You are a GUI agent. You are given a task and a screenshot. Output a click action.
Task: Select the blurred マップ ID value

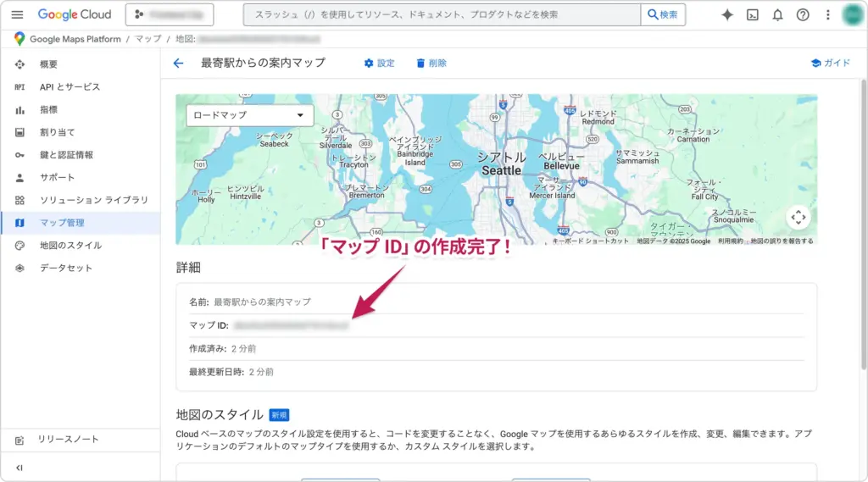(x=292, y=325)
